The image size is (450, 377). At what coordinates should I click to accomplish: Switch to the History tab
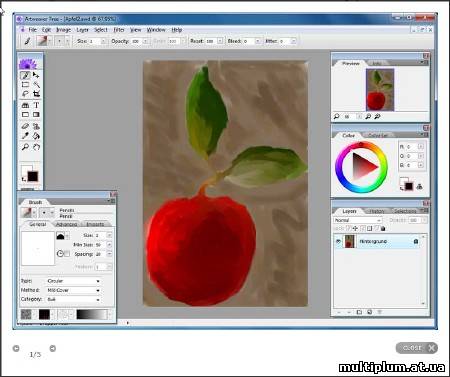tap(377, 211)
